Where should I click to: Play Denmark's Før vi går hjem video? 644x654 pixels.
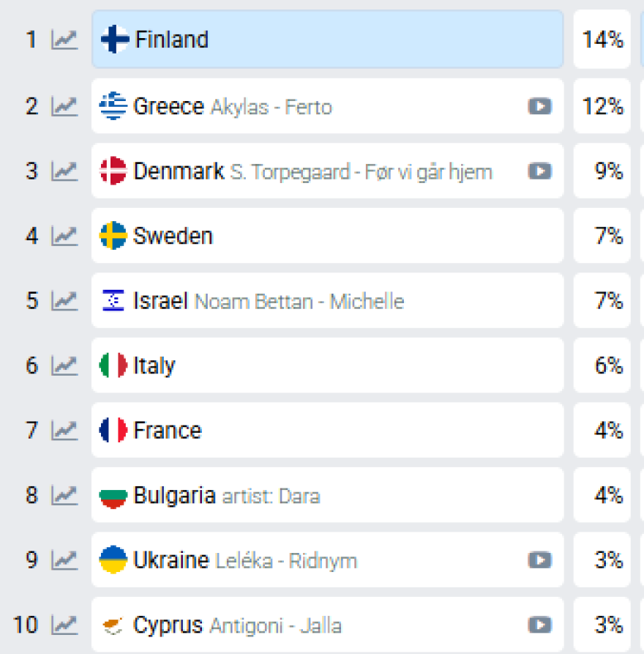click(x=539, y=171)
